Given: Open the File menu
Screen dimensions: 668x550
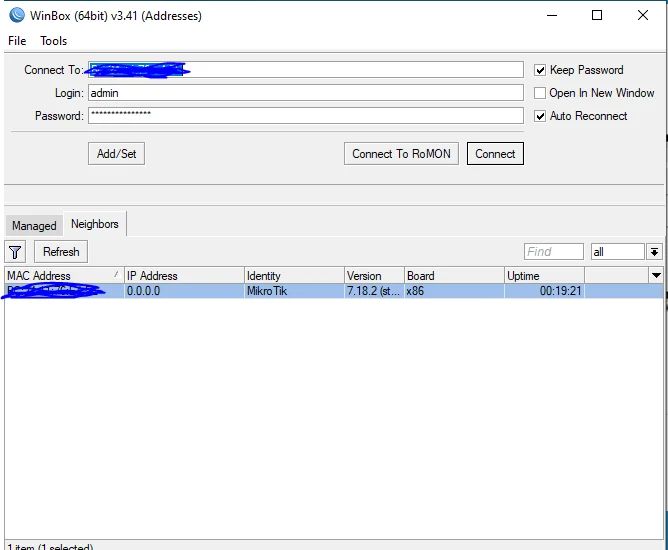Looking at the screenshot, I should (x=17, y=41).
